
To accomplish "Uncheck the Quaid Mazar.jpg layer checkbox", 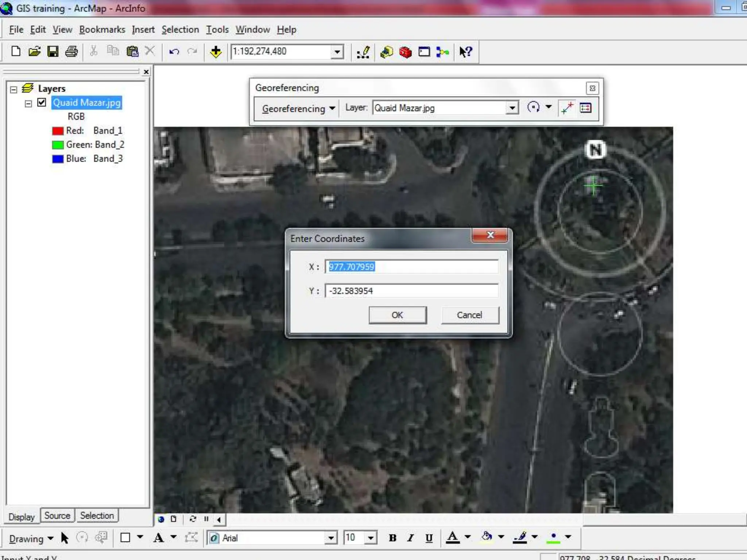I will coord(42,102).
